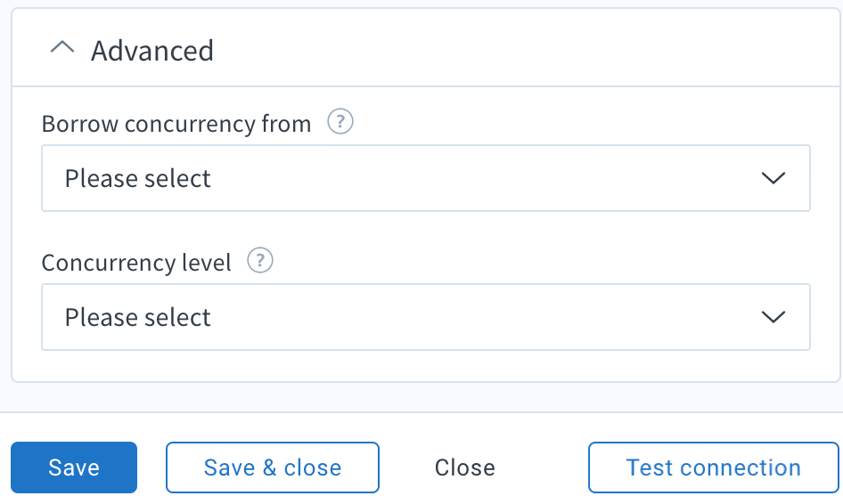This screenshot has width=843, height=504.
Task: Select the Please select text under Concurrency level
Action: pos(137,318)
